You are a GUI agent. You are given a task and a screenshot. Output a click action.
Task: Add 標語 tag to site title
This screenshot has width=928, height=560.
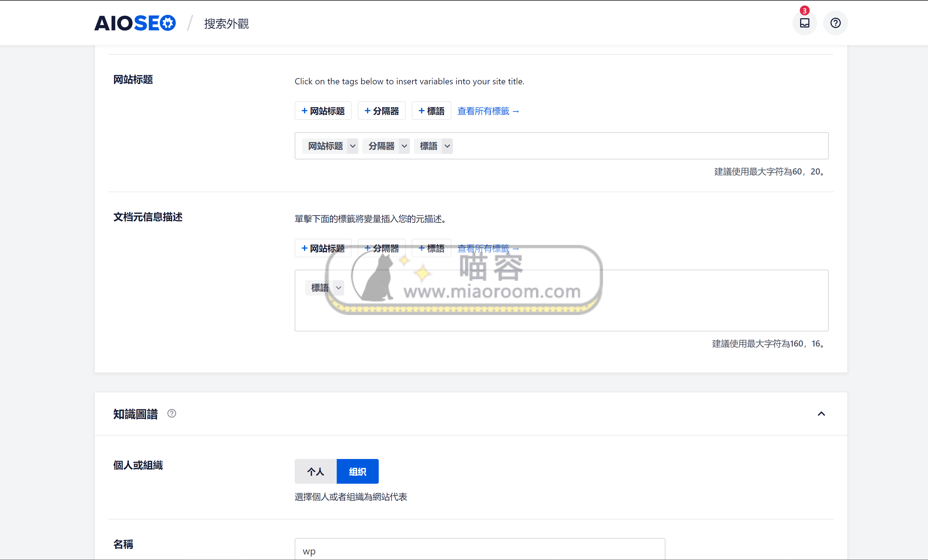pos(431,111)
